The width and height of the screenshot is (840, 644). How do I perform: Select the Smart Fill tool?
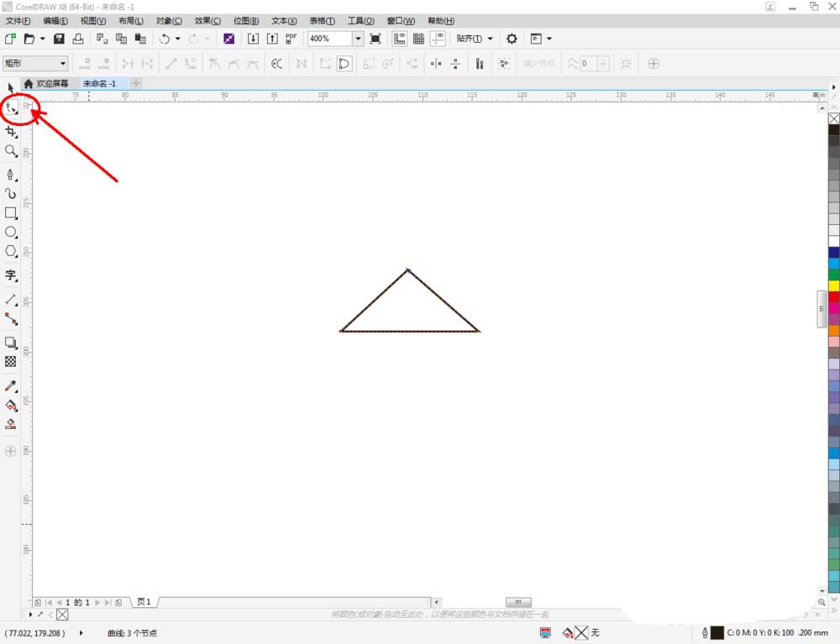11,425
